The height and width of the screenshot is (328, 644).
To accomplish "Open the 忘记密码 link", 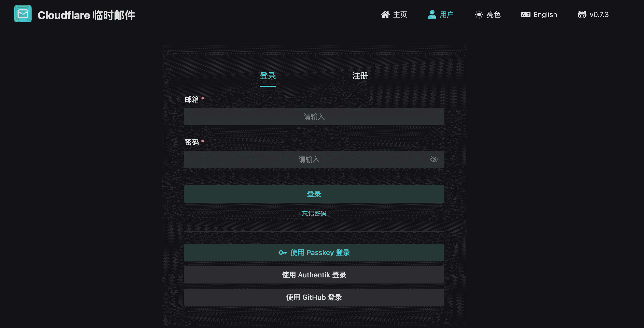I will coord(314,213).
